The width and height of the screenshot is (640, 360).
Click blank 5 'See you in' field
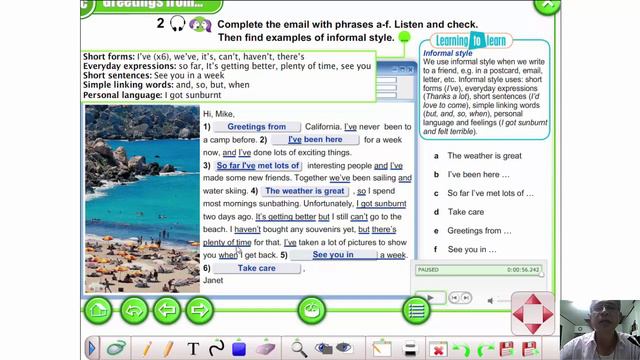coord(333,255)
